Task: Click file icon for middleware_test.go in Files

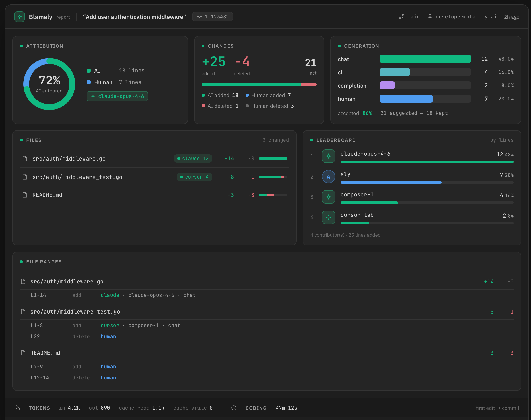Action: coord(25,177)
